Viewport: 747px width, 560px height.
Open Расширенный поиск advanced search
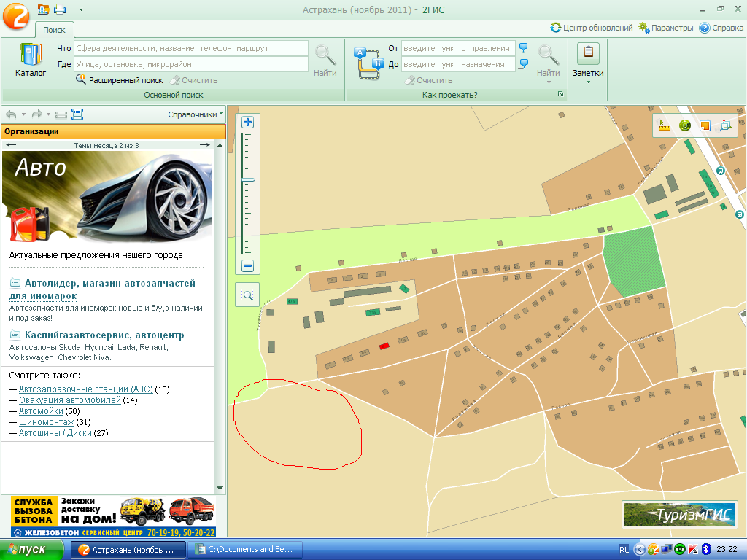(x=120, y=80)
